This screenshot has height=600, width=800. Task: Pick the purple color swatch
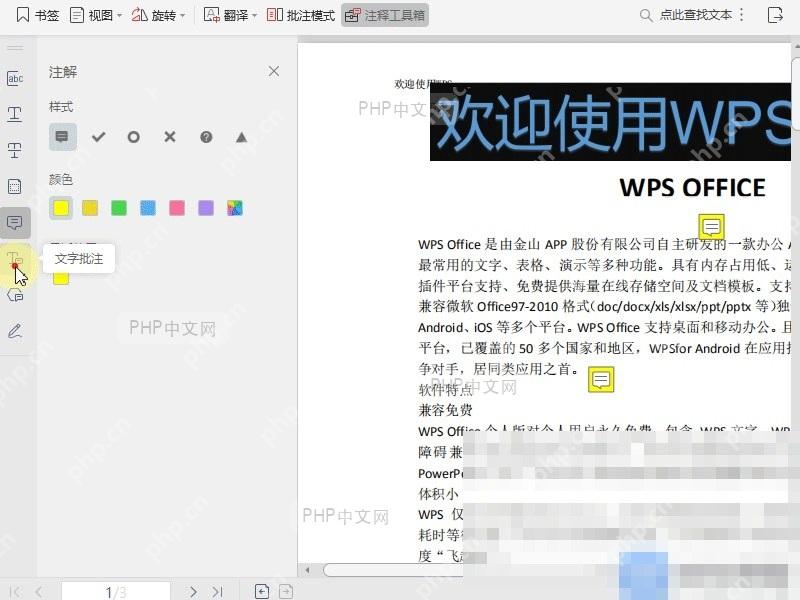pos(206,208)
